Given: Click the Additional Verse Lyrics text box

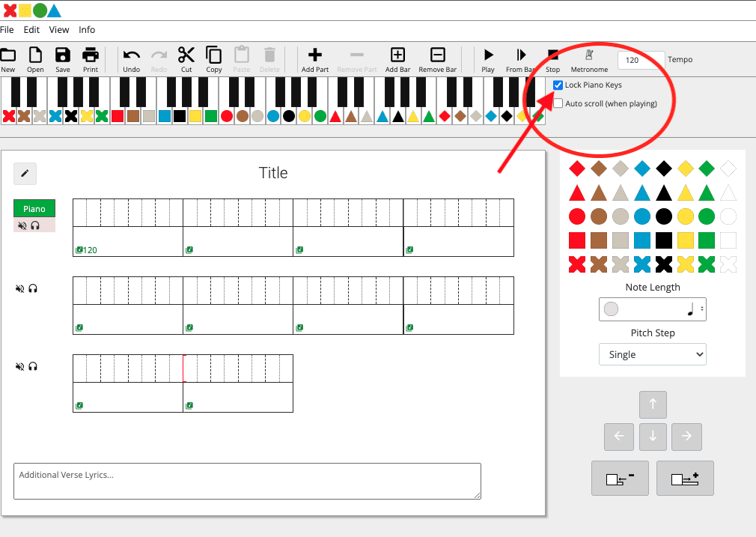Looking at the screenshot, I should coord(247,481).
